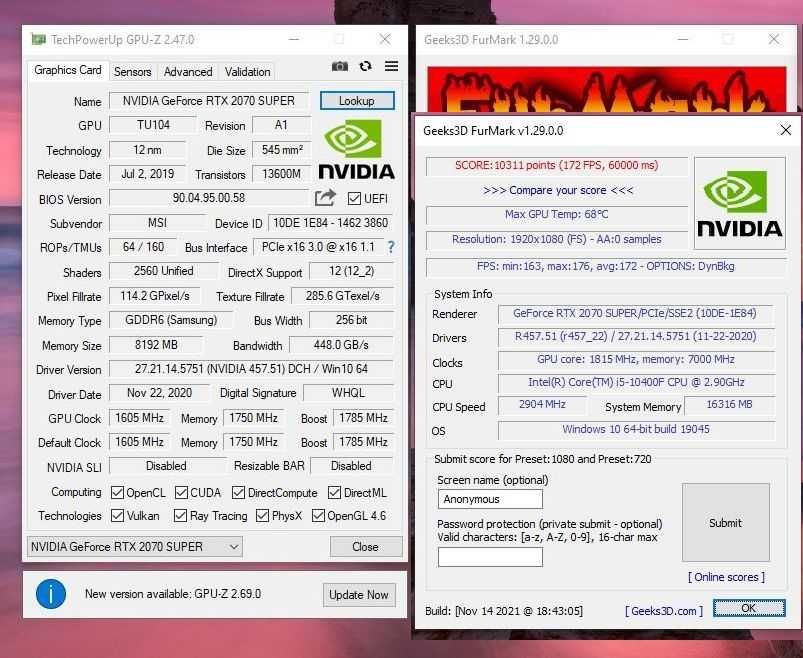Click the Digital Signature WHQL field
The image size is (803, 658).
[x=348, y=393]
